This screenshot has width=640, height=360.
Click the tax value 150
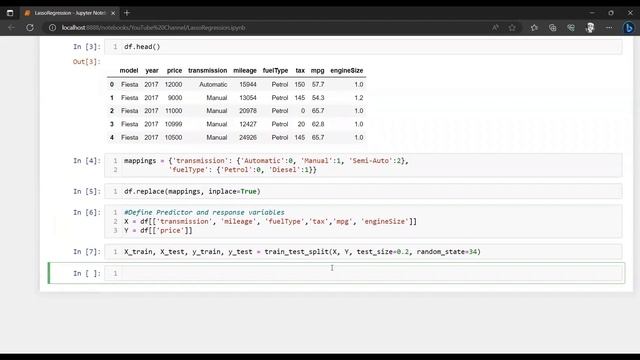point(300,84)
